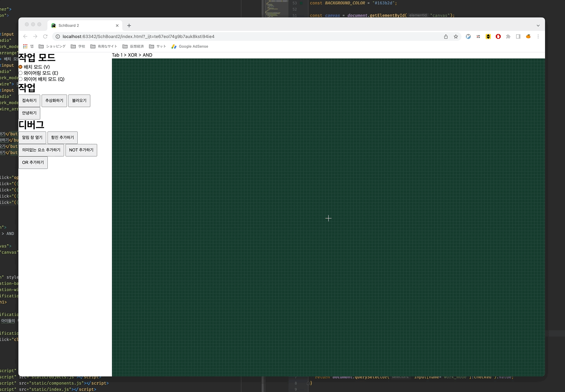Open the ショッピング bookmark folder
The image size is (565, 392).
coord(52,46)
